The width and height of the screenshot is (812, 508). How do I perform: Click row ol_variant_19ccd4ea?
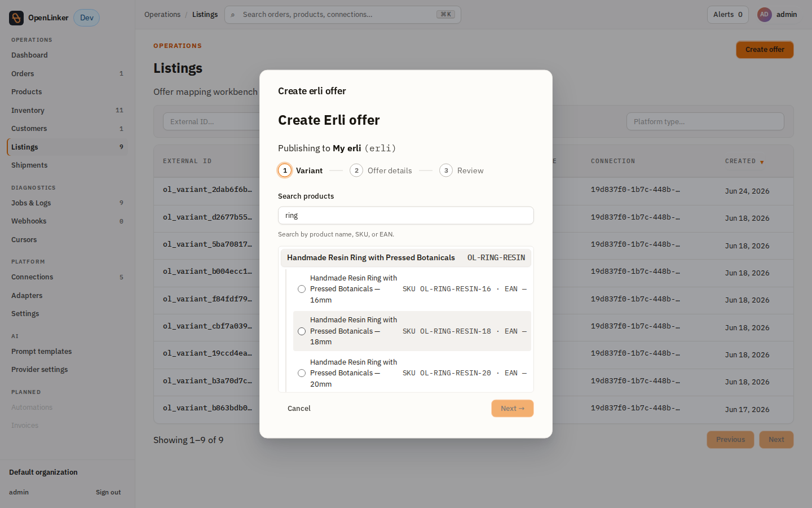point(474,354)
